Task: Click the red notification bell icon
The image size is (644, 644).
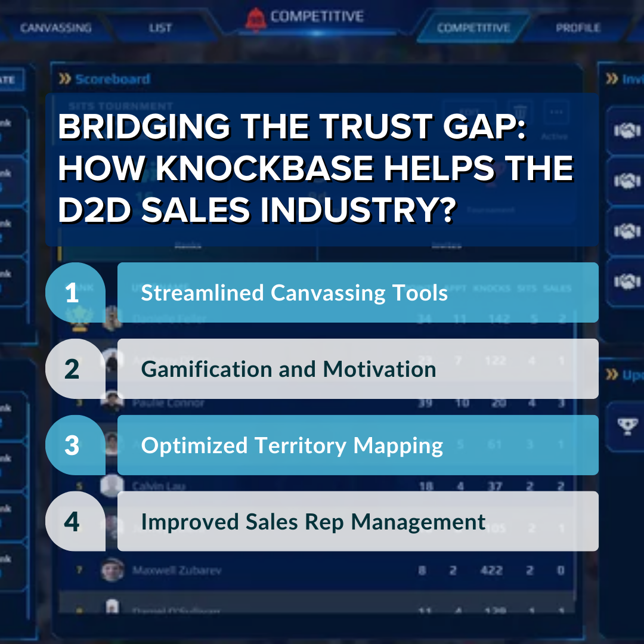Action: 256,18
